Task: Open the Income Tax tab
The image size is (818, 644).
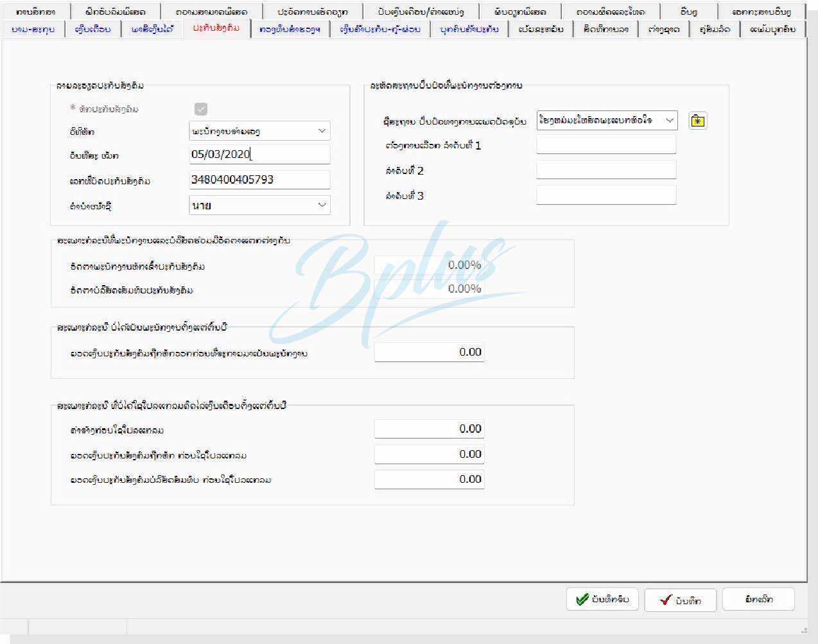Action: [152, 29]
